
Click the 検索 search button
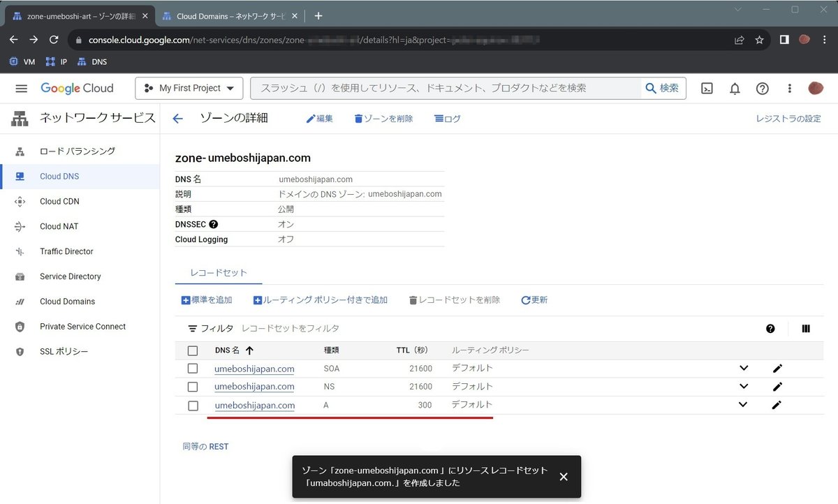663,88
